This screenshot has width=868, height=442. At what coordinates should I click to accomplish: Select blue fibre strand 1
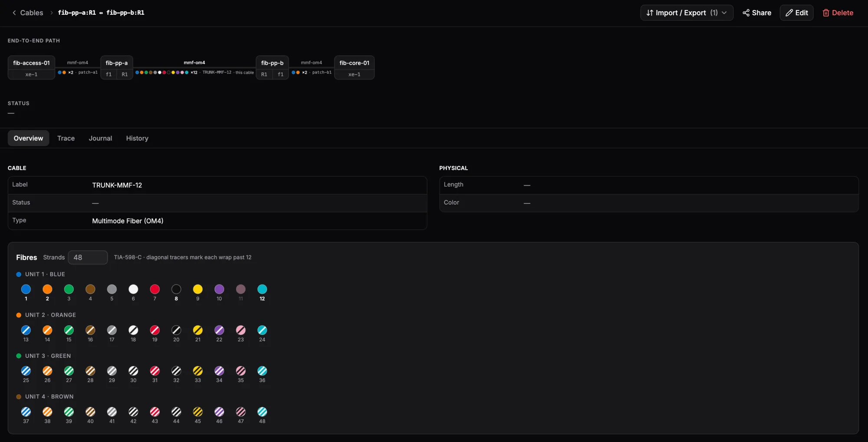click(x=26, y=289)
